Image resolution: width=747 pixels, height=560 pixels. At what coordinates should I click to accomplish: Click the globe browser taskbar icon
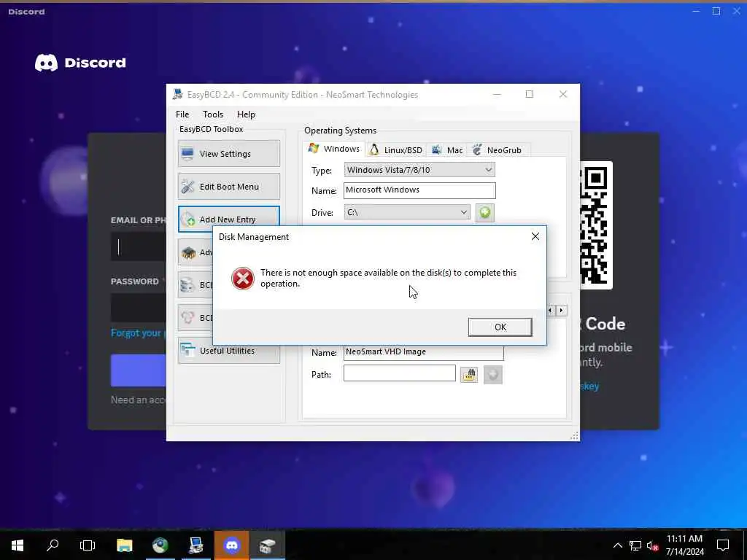160,545
